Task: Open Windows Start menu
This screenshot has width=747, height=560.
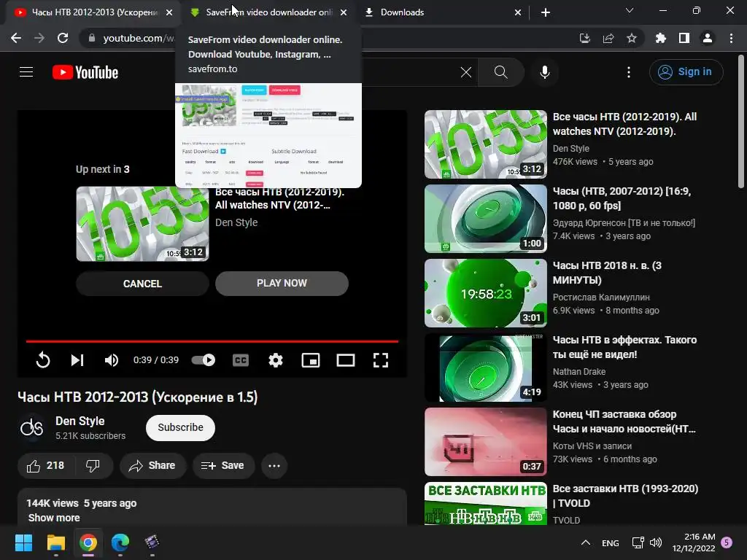Action: click(x=24, y=542)
